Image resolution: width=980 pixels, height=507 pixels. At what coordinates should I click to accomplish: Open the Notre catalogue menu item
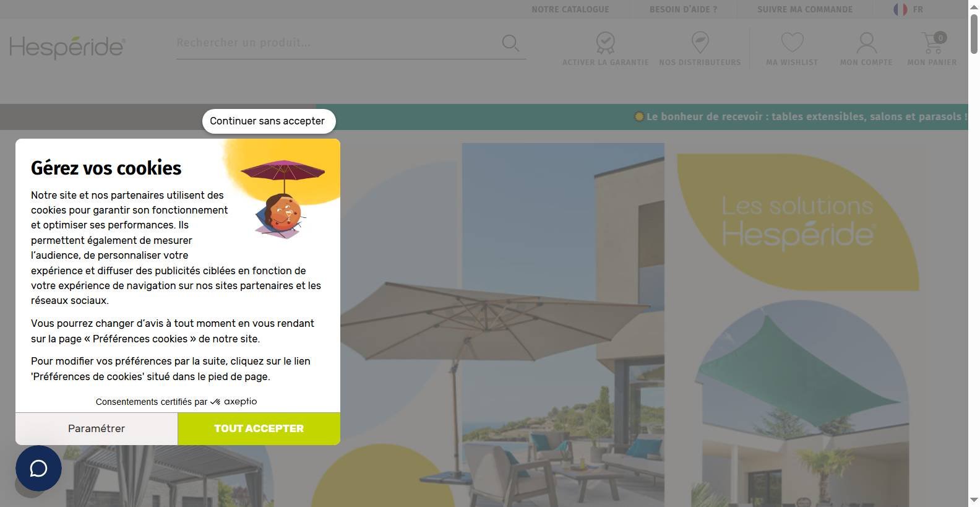point(570,9)
